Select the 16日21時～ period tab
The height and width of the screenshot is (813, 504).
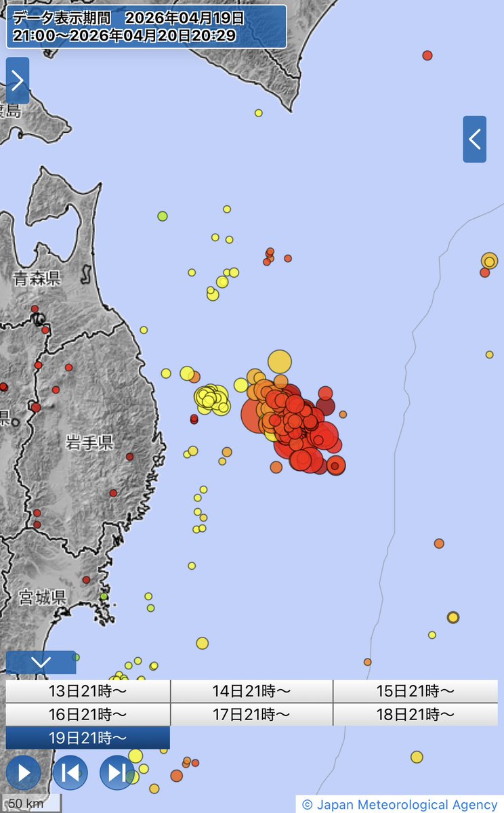[x=87, y=715]
